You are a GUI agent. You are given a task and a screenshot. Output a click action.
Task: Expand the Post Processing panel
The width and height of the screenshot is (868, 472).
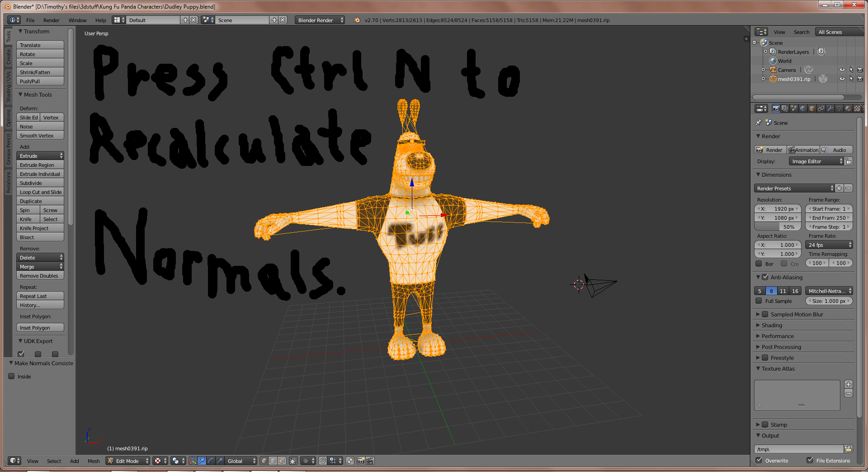click(781, 347)
